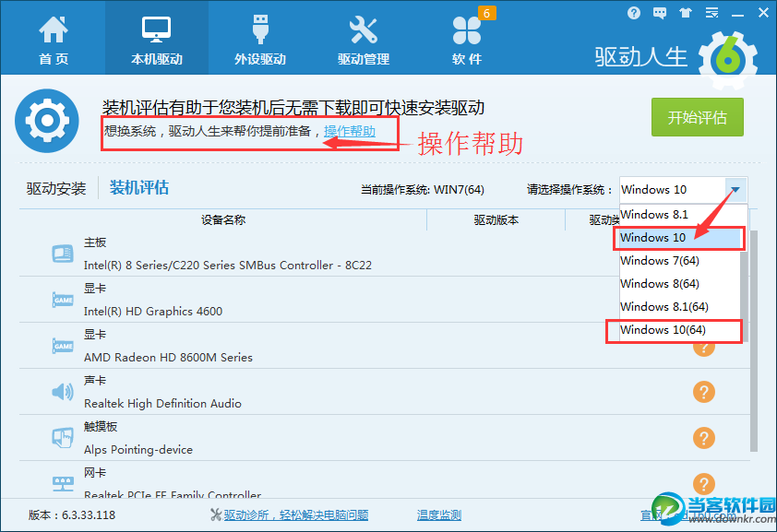Click the help question mark icon in title bar
777x532 pixels.
(633, 13)
